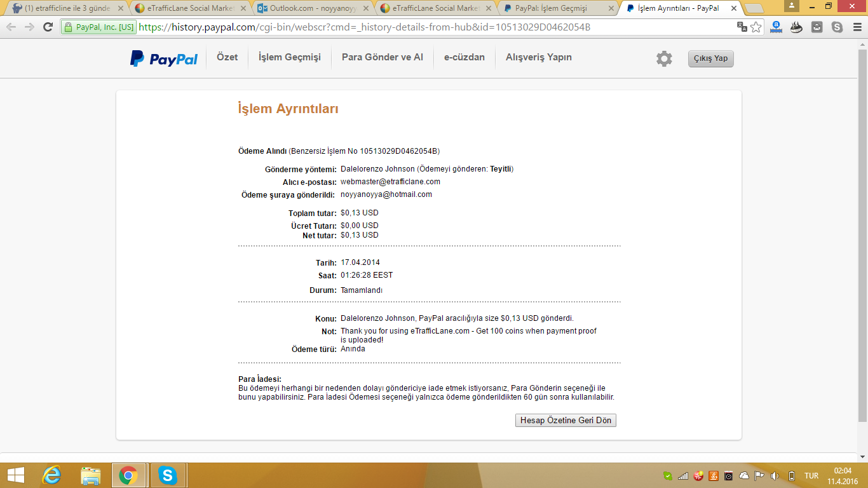The height and width of the screenshot is (488, 868).
Task: Click the taskbar clock 02:04
Action: pyautogui.click(x=843, y=471)
